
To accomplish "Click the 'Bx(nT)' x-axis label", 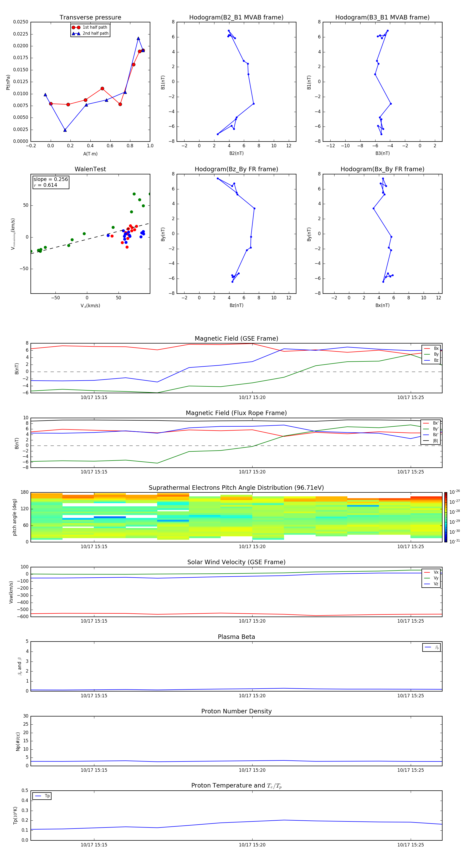I will click(382, 305).
